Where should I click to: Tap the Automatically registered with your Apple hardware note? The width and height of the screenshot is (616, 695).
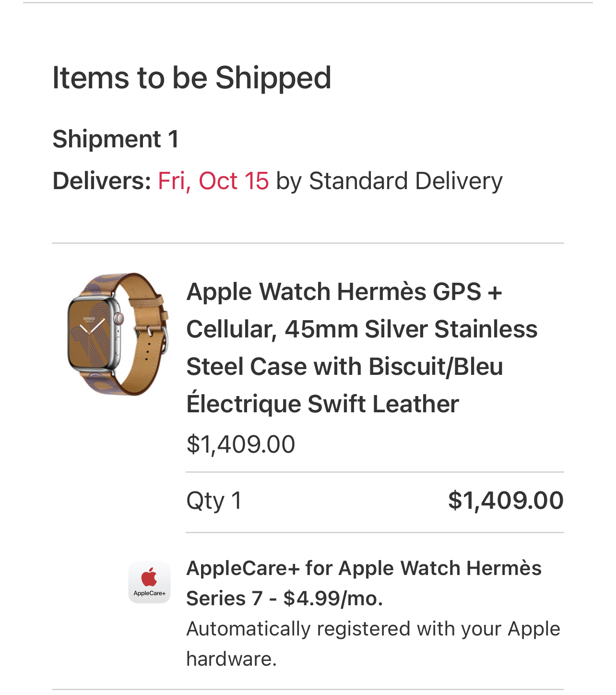click(373, 644)
